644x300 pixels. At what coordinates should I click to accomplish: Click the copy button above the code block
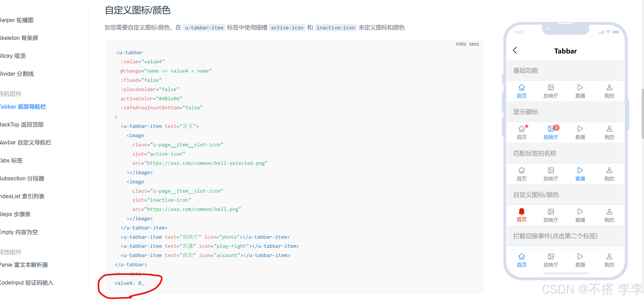click(x=461, y=44)
